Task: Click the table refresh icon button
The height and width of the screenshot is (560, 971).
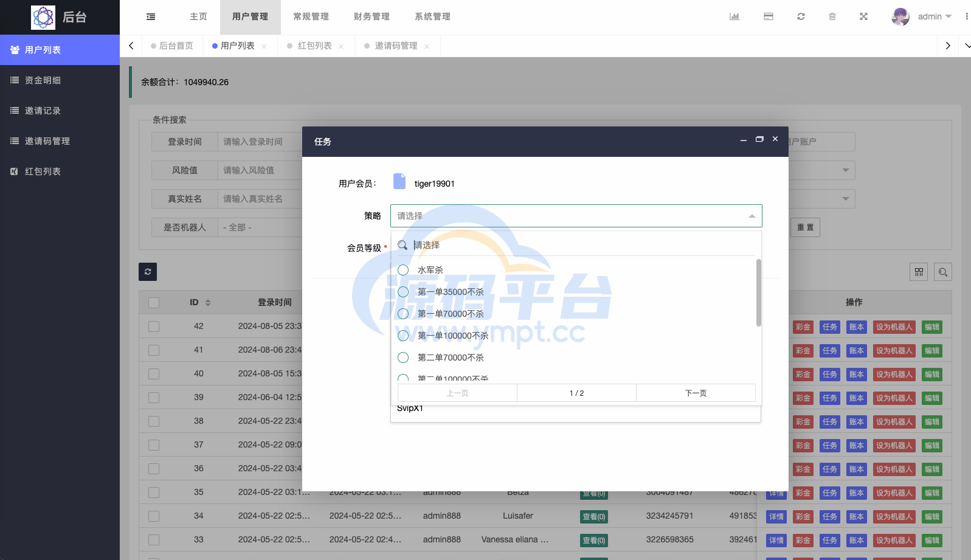Action: point(148,272)
